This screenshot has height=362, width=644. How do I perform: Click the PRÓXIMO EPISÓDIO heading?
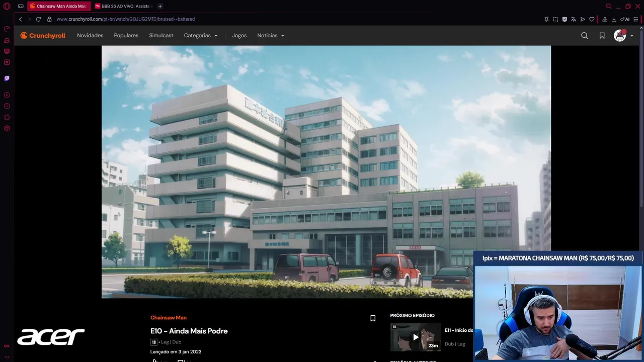(x=413, y=316)
